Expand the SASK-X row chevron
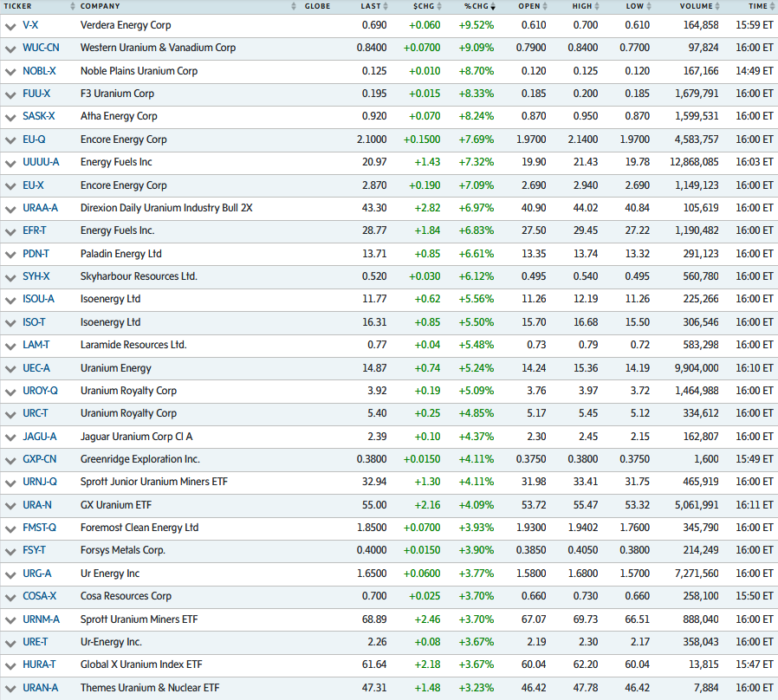The width and height of the screenshot is (778, 700). click(x=10, y=118)
